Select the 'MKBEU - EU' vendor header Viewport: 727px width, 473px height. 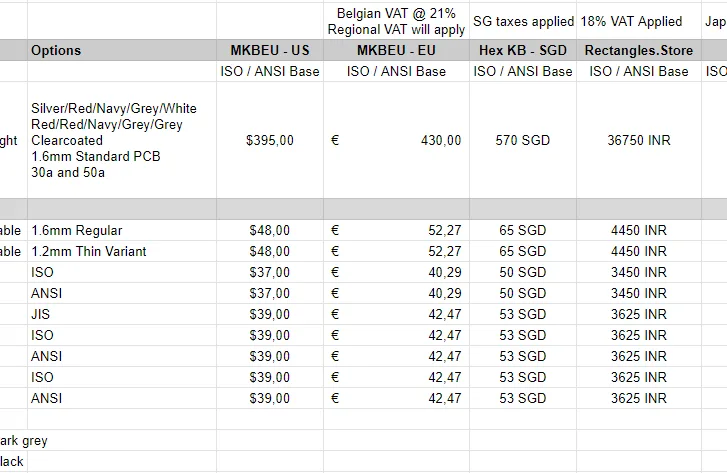click(x=396, y=50)
